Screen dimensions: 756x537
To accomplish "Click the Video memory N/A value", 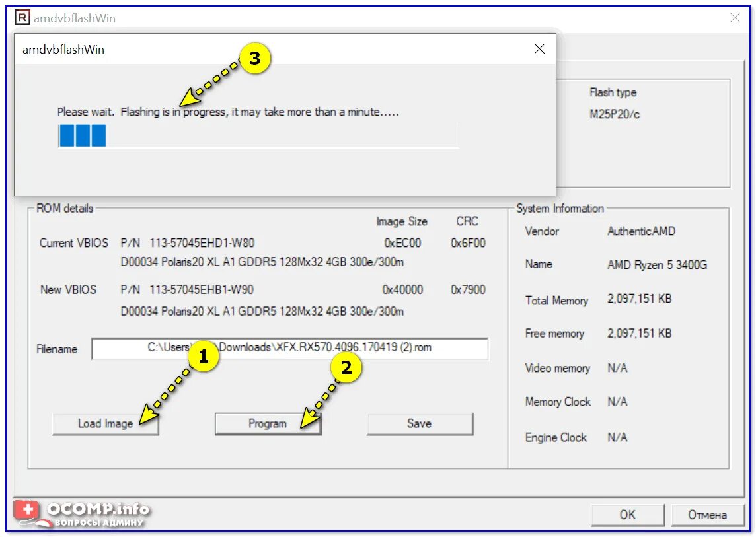I will [x=617, y=369].
